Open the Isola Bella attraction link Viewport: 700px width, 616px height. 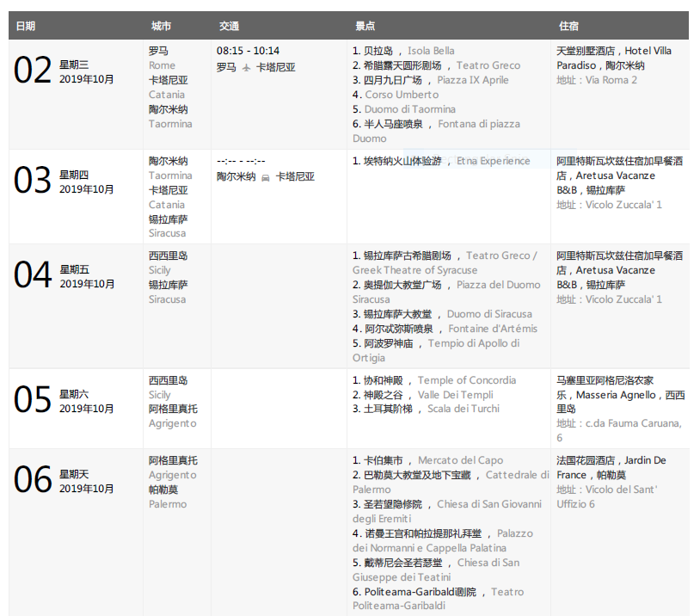tap(431, 51)
